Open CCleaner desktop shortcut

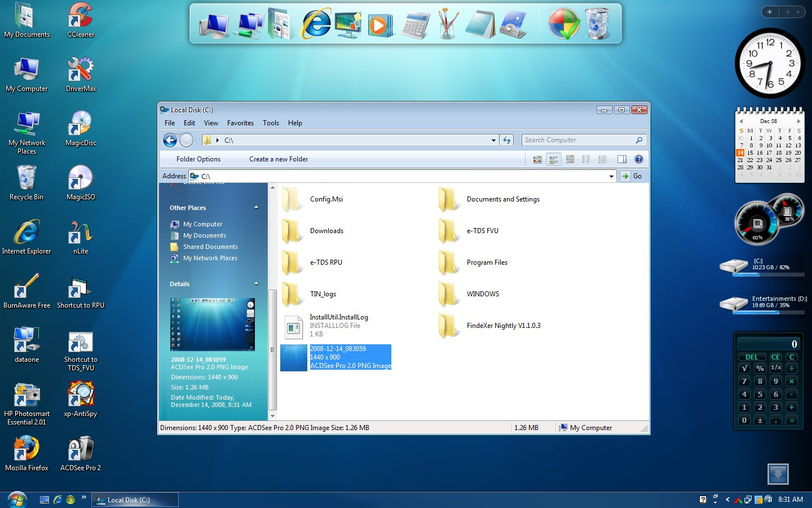pos(81,20)
